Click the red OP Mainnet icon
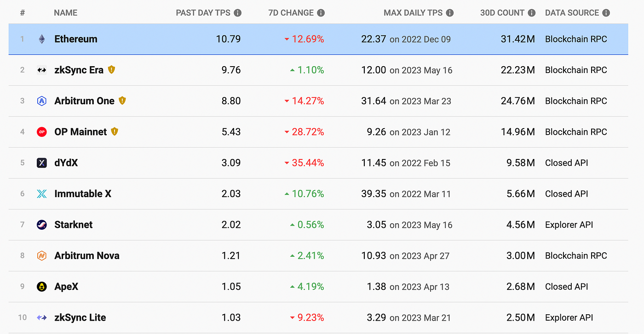The width and height of the screenshot is (644, 334). [42, 132]
